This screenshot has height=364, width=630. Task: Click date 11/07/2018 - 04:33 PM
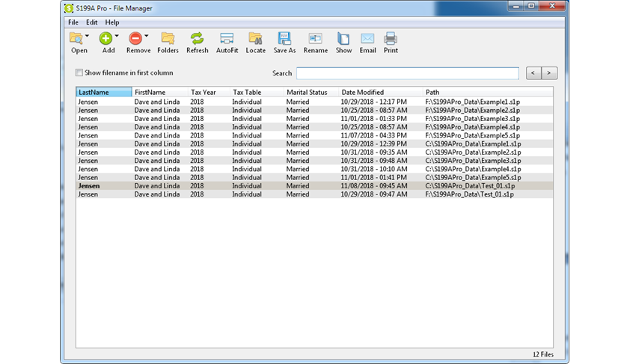[373, 135]
